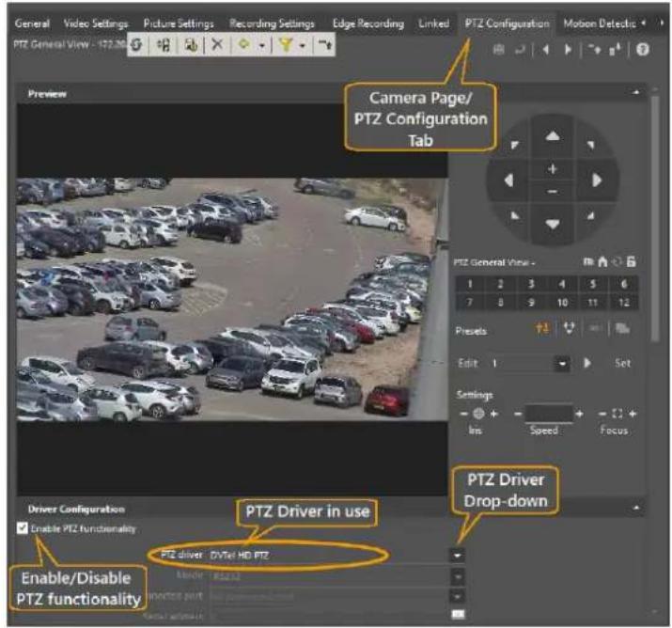Click the vertical scrollbar of the PTZ panel
This screenshot has width=672, height=628.
tap(654, 219)
